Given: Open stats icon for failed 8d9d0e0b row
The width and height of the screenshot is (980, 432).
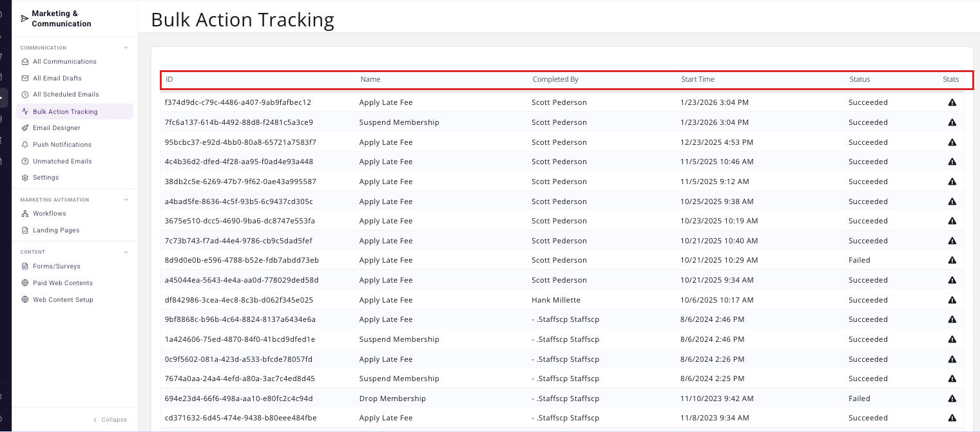Looking at the screenshot, I should point(952,260).
